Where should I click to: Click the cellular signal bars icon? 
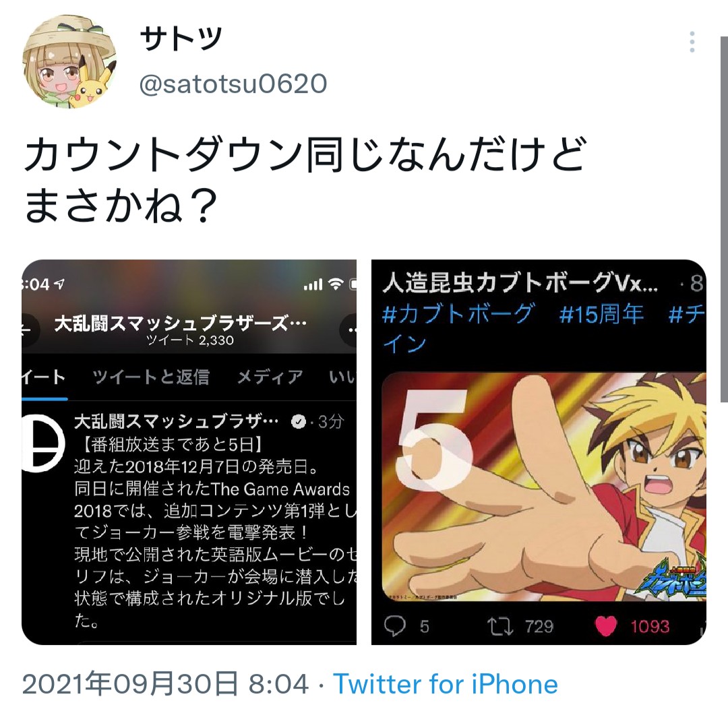(x=313, y=284)
